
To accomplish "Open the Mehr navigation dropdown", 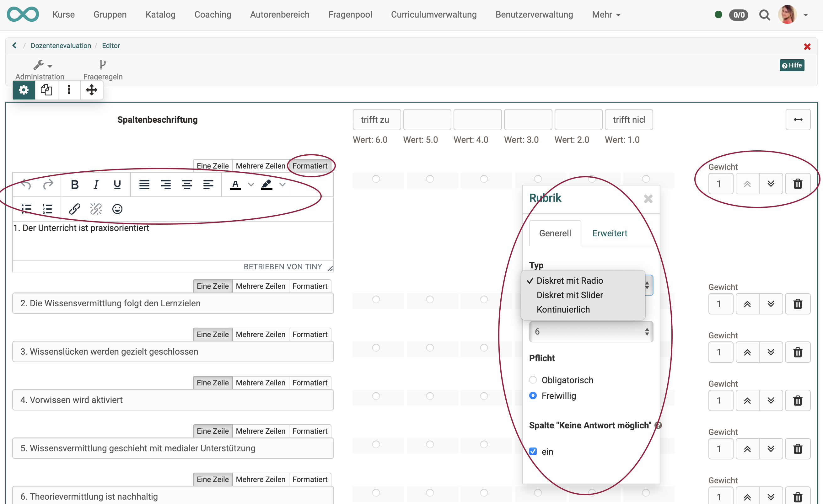I will coord(606,14).
